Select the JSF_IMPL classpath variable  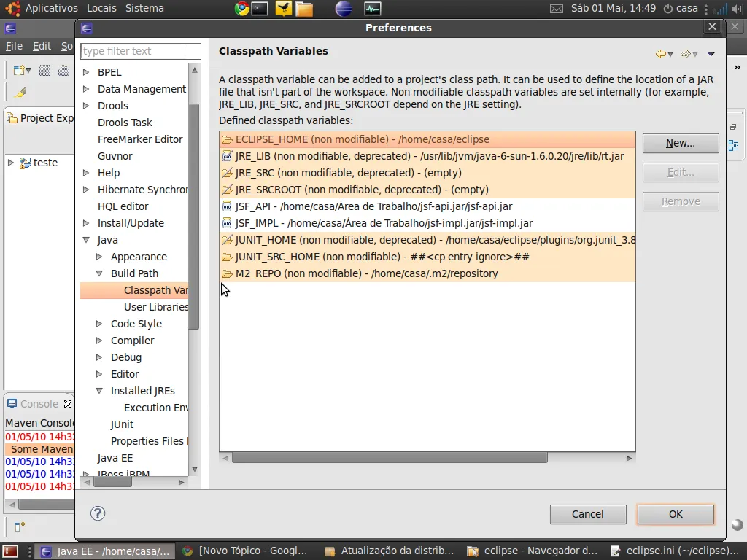(427, 223)
